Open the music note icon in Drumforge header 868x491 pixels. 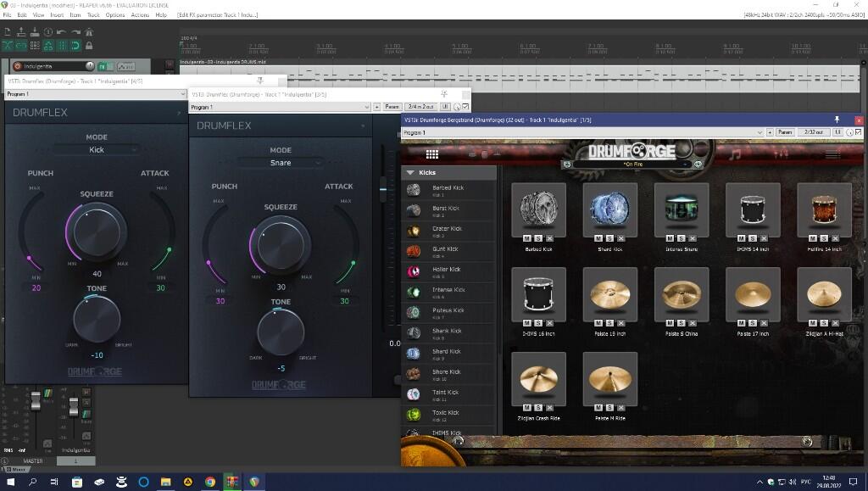click(x=735, y=153)
